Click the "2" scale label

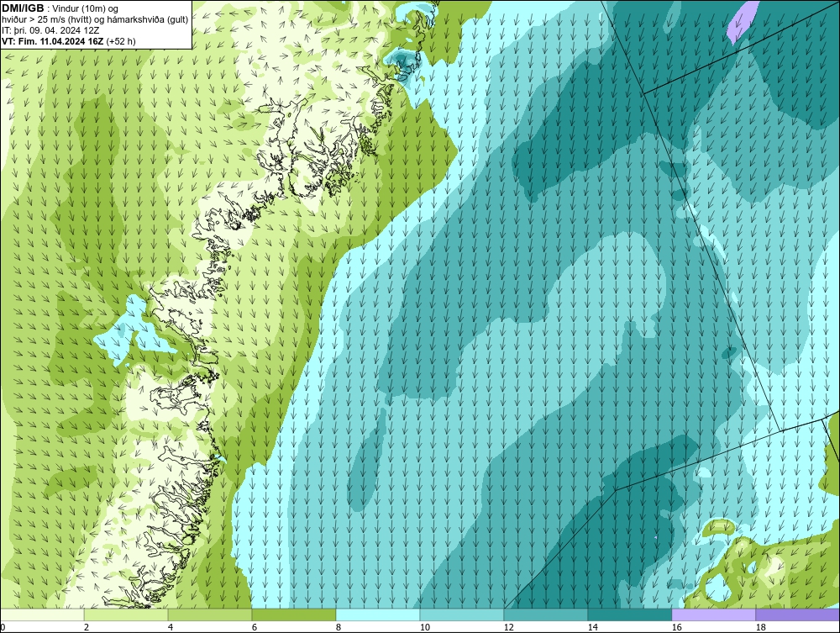[x=87, y=627]
